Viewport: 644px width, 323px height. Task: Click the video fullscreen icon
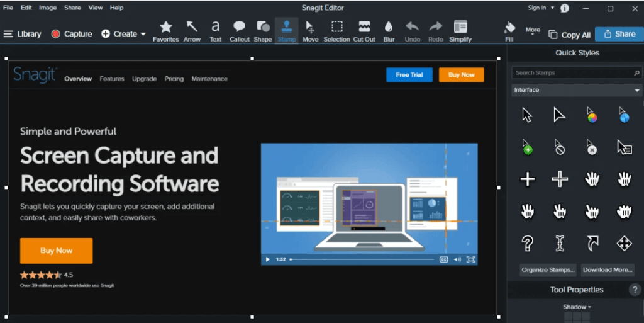click(x=470, y=259)
